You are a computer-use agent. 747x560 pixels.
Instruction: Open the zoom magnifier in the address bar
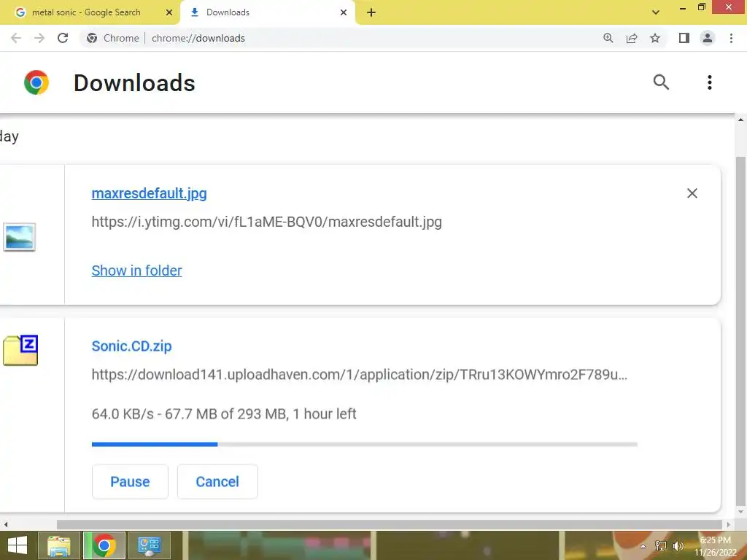point(608,38)
